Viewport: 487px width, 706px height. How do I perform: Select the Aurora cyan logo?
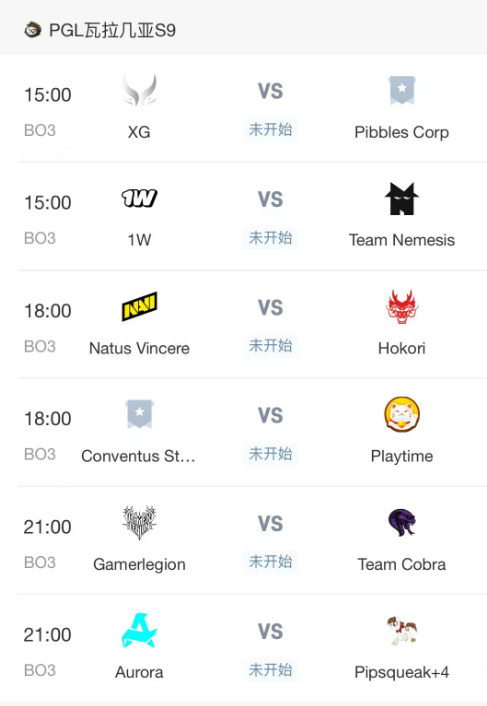click(x=140, y=630)
